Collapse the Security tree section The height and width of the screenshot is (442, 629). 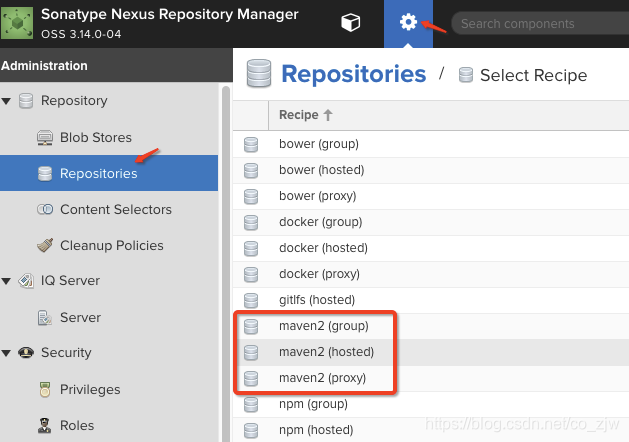[x=6, y=353]
